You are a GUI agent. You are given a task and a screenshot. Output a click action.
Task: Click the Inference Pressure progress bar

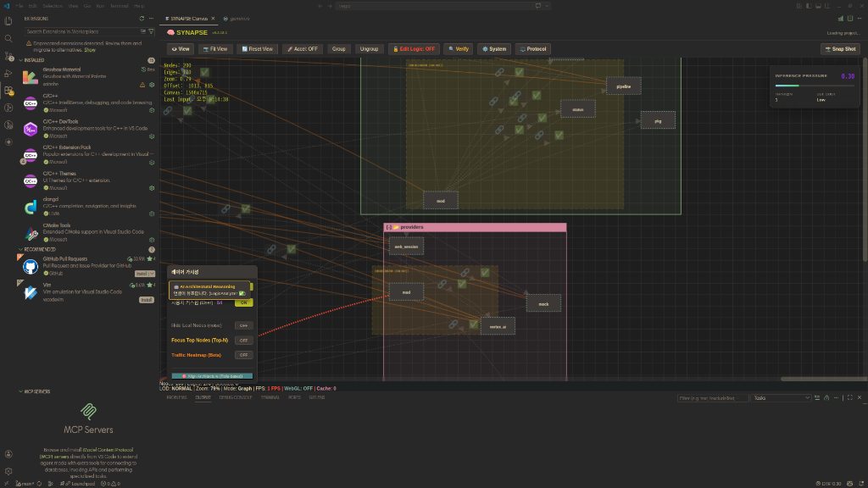pyautogui.click(x=815, y=86)
